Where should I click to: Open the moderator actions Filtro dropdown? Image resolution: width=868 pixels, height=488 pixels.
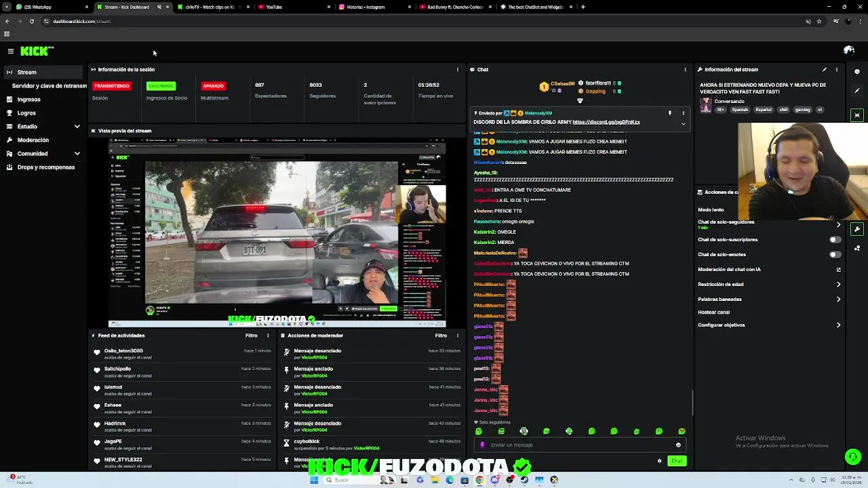click(441, 335)
